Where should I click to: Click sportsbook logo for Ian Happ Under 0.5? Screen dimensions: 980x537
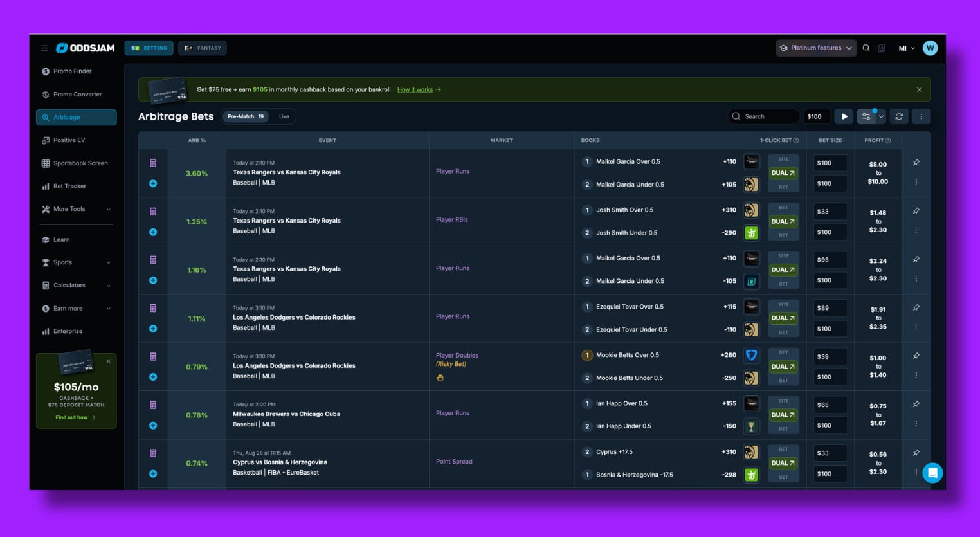(x=751, y=426)
